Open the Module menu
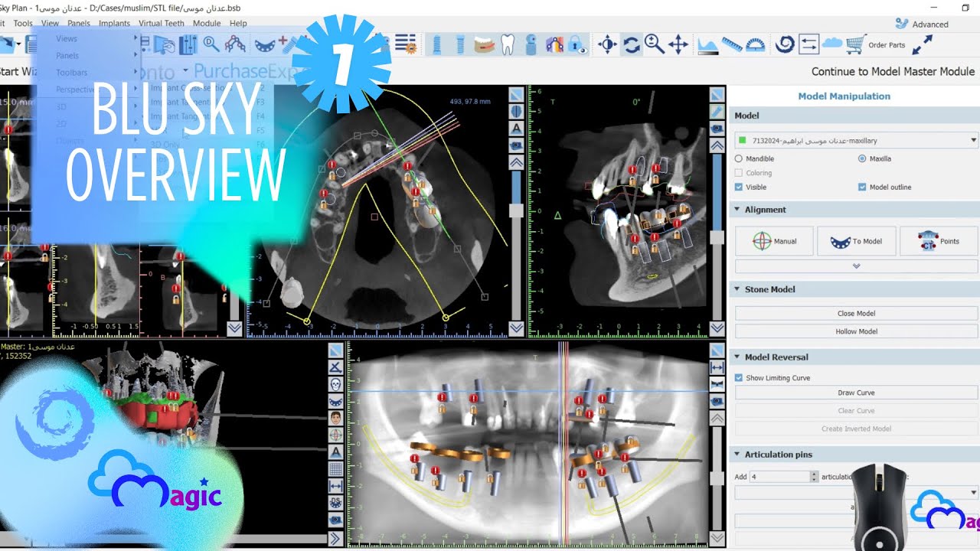 click(207, 24)
